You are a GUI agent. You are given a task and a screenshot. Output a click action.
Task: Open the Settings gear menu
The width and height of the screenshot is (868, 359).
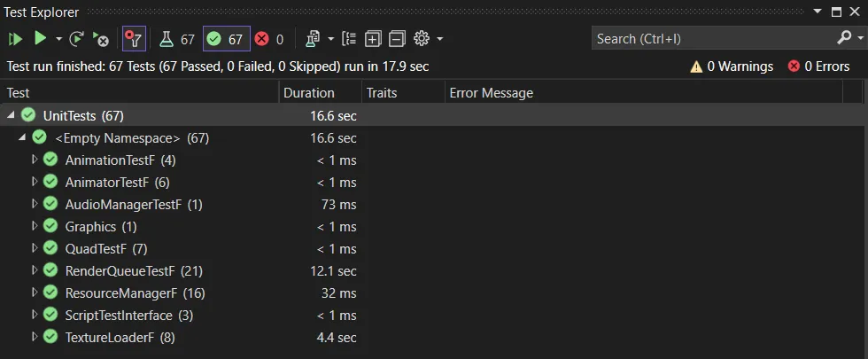point(422,39)
